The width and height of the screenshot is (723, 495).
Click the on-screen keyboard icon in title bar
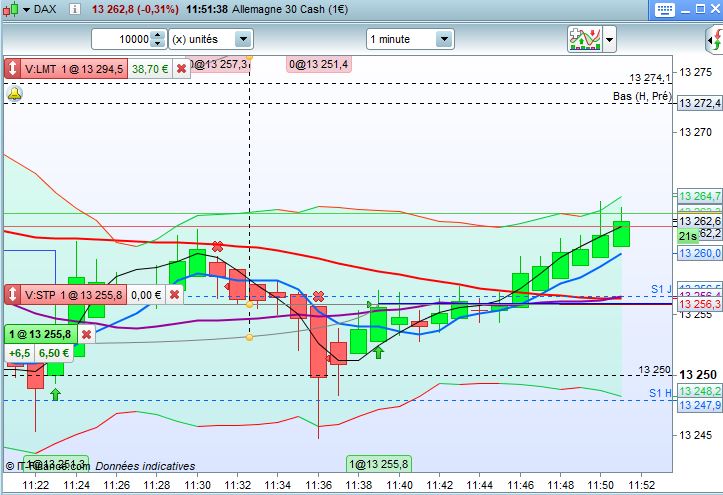664,9
